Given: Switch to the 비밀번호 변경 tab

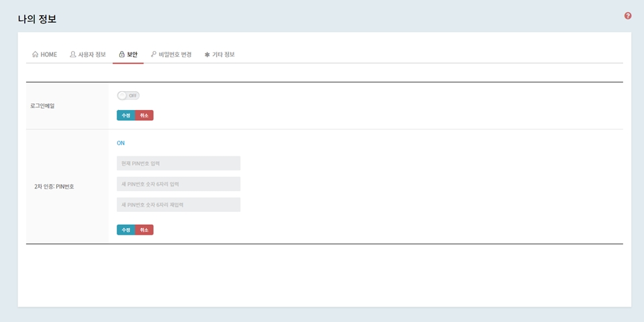Looking at the screenshot, I should click(x=175, y=55).
